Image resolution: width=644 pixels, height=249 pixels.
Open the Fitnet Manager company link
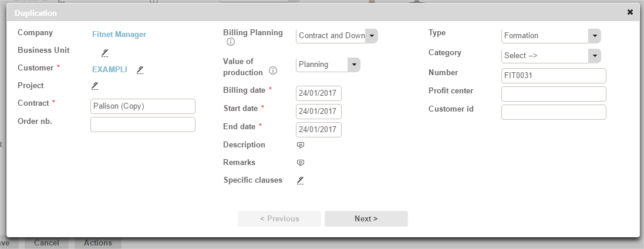click(119, 35)
